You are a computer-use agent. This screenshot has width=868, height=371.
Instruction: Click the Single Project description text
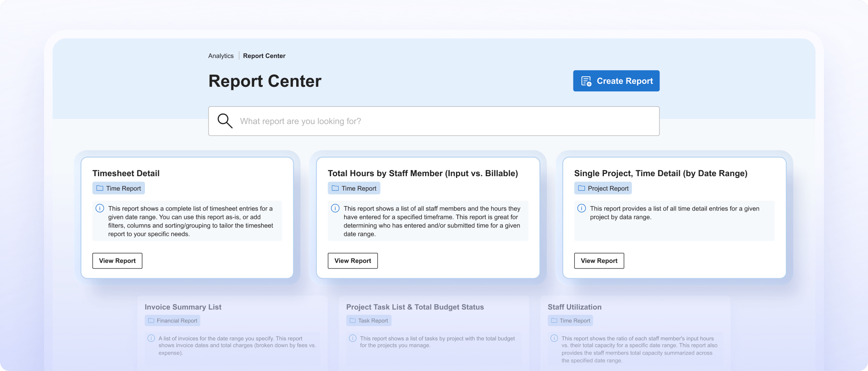click(x=675, y=213)
